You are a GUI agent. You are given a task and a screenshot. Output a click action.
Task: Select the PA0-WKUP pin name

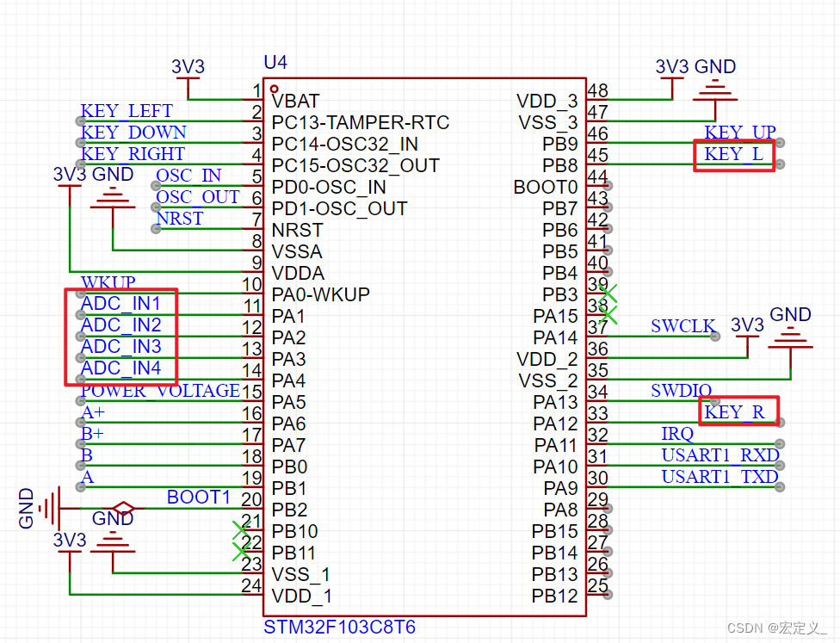click(x=320, y=294)
